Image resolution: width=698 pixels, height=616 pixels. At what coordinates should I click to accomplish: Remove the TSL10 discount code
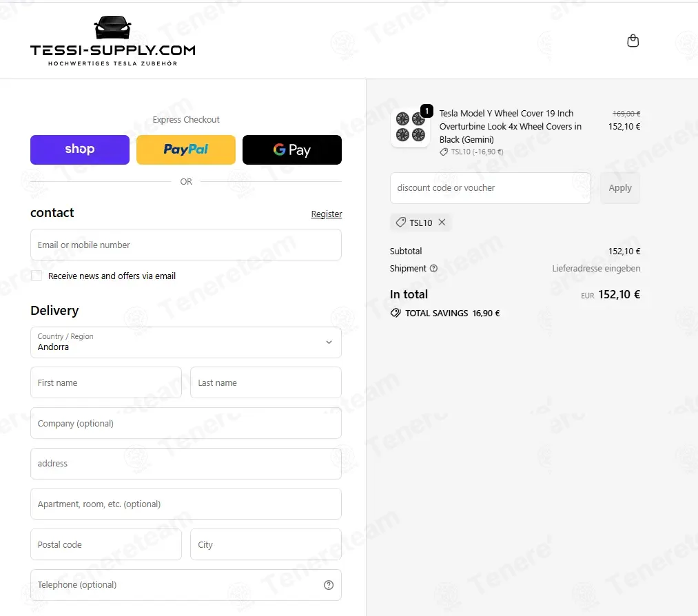point(442,222)
